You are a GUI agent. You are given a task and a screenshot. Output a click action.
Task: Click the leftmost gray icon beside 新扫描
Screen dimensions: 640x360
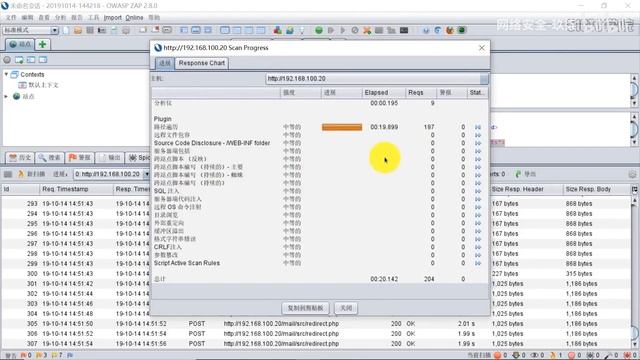[x=8, y=174]
